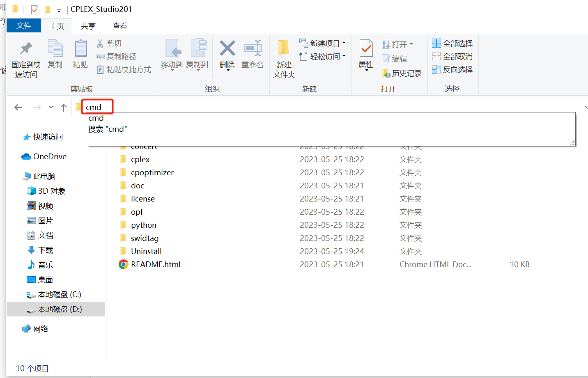This screenshot has width=588, height=378.
Task: Open Desktop (桌面) in sidebar
Action: pyautogui.click(x=40, y=279)
